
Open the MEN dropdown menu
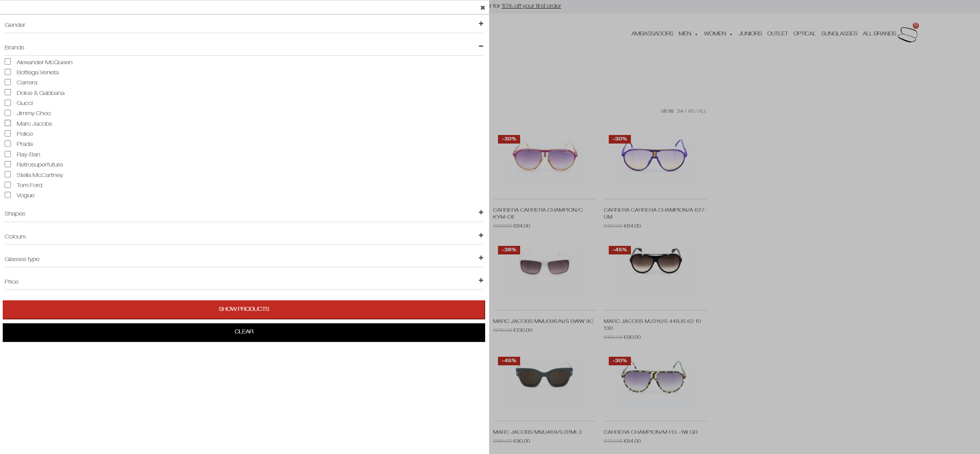pos(688,34)
